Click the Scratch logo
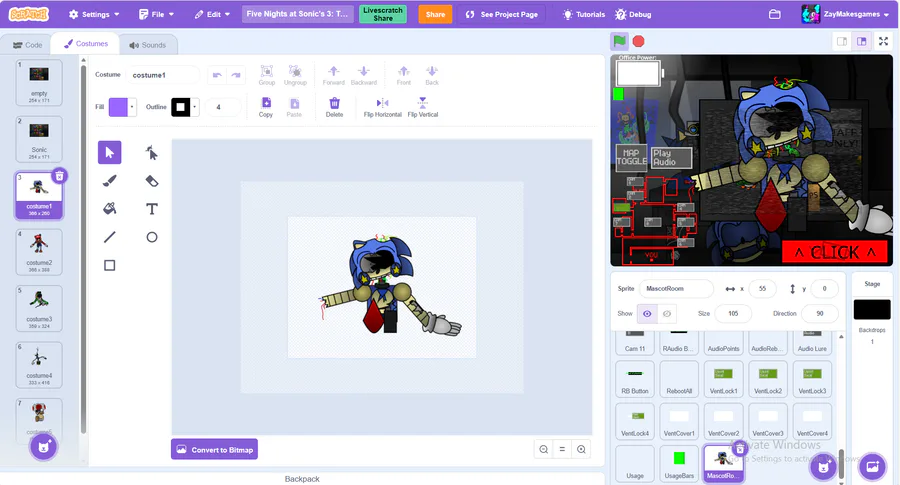 29,14
